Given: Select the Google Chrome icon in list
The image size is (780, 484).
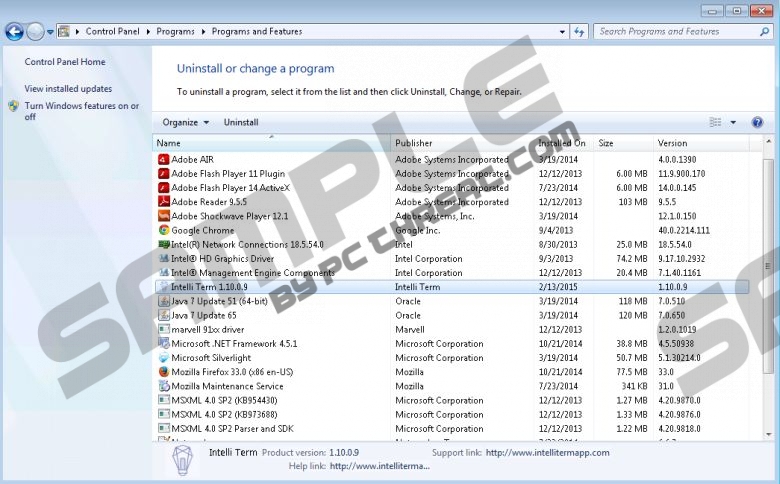Looking at the screenshot, I should coord(164,230).
